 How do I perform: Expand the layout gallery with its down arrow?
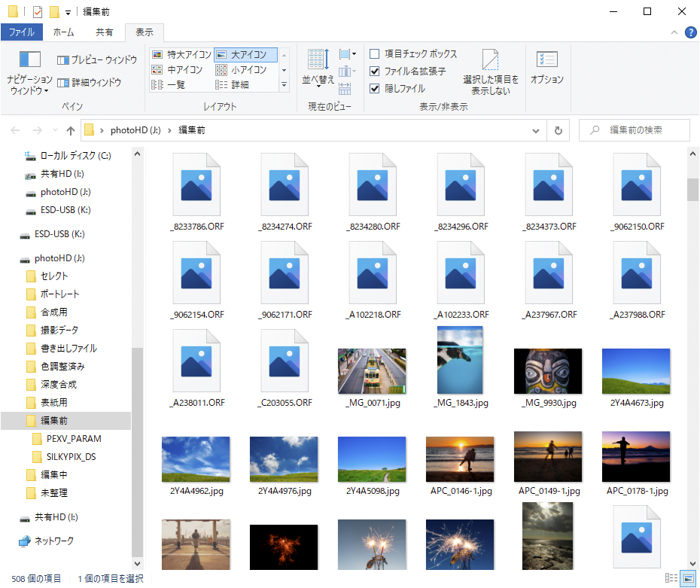coord(285,85)
